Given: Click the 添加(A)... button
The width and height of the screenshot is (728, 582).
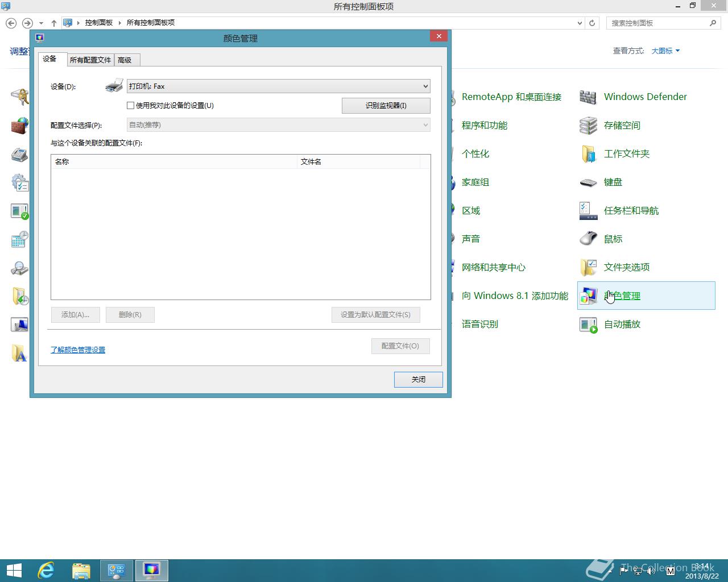Looking at the screenshot, I should pyautogui.click(x=76, y=315).
